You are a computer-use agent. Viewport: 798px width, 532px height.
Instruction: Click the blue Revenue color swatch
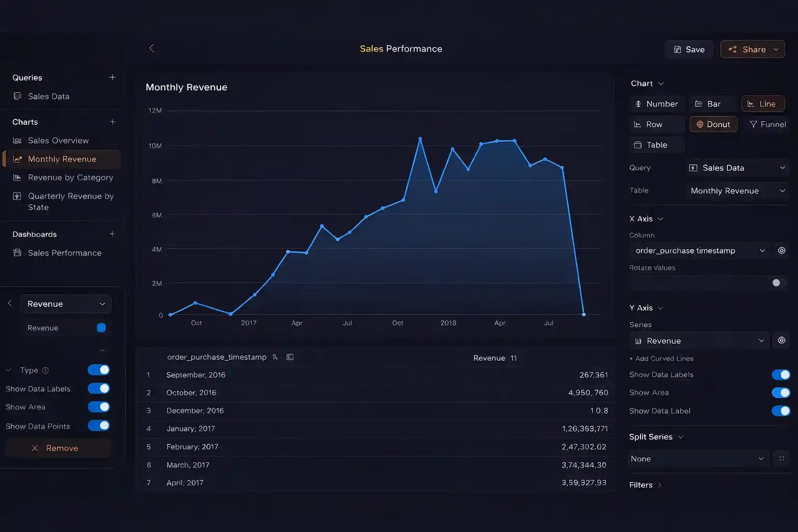101,328
